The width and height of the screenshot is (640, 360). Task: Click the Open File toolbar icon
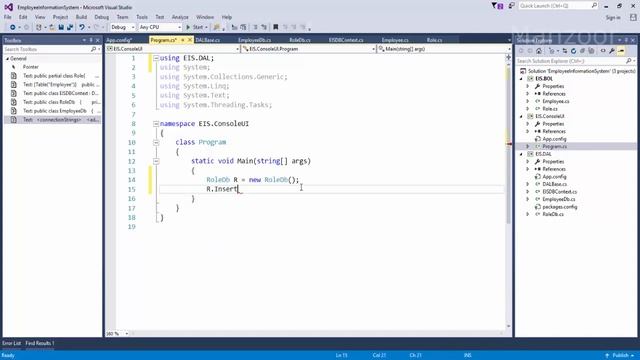tap(52, 27)
